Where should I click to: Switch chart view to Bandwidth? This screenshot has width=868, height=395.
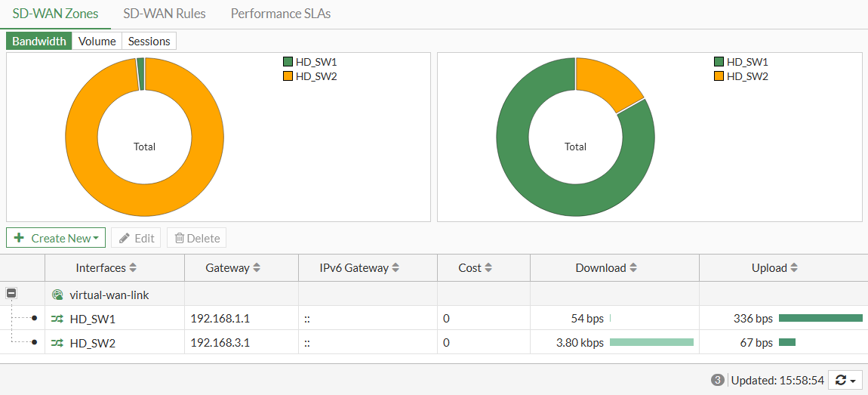(x=39, y=42)
